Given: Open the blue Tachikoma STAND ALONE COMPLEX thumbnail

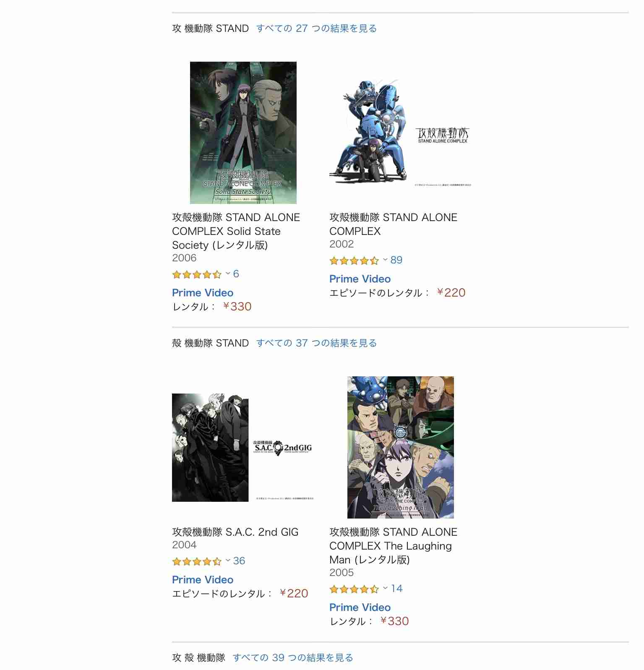Looking at the screenshot, I should 400,133.
